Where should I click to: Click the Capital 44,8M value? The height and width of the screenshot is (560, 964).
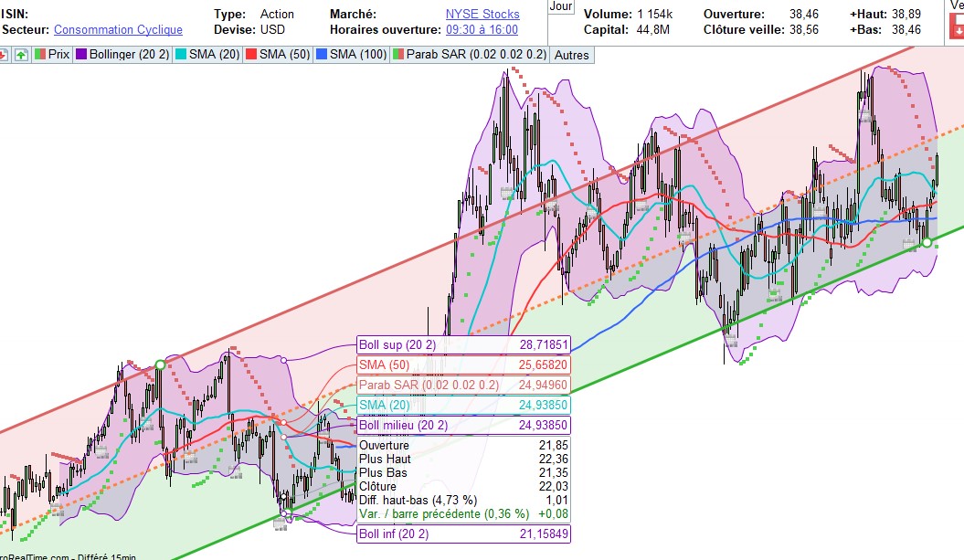(653, 29)
